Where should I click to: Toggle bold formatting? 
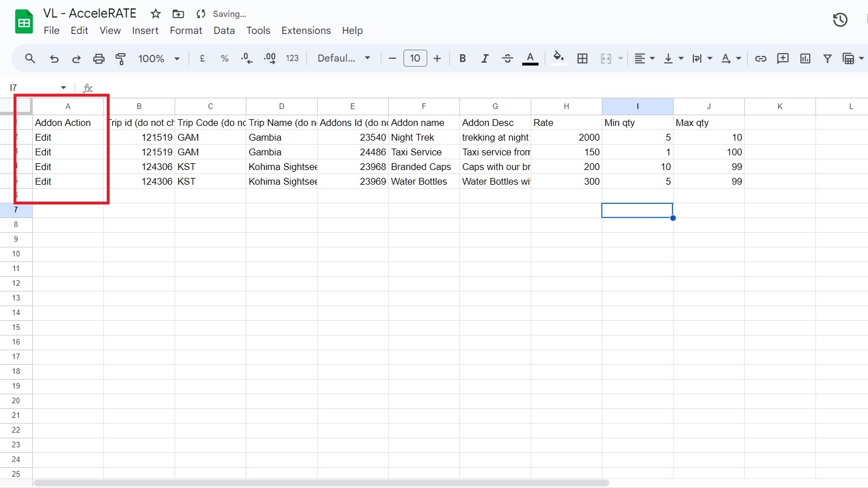[462, 58]
